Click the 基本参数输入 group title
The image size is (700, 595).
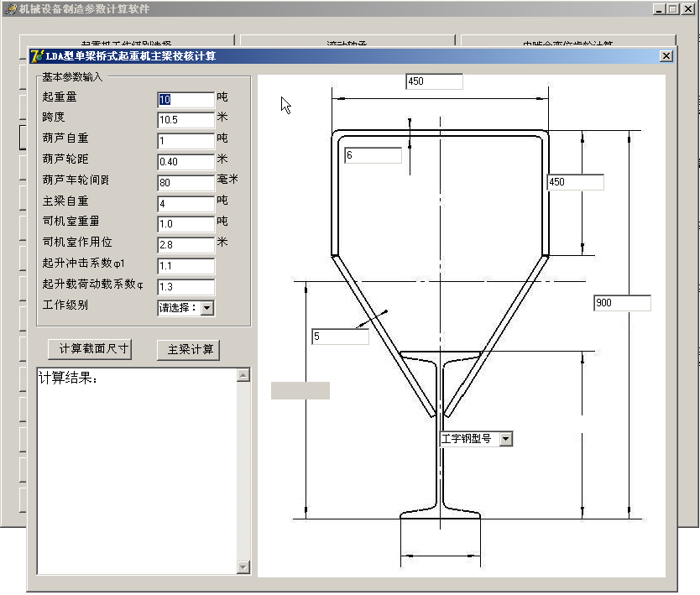(x=72, y=76)
